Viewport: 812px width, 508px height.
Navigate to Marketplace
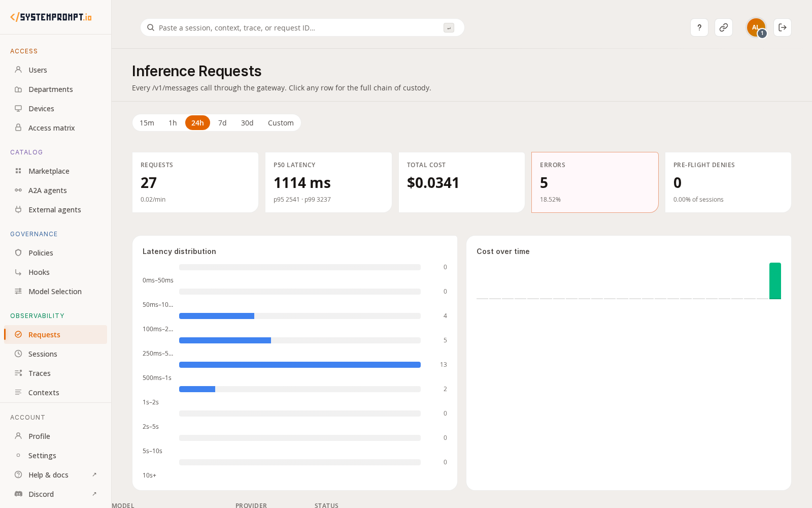[56, 171]
